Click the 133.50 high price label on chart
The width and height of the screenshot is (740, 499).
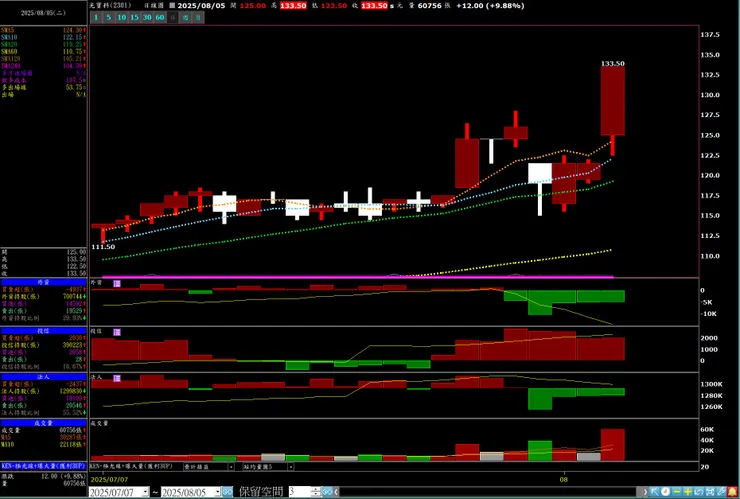tap(613, 63)
